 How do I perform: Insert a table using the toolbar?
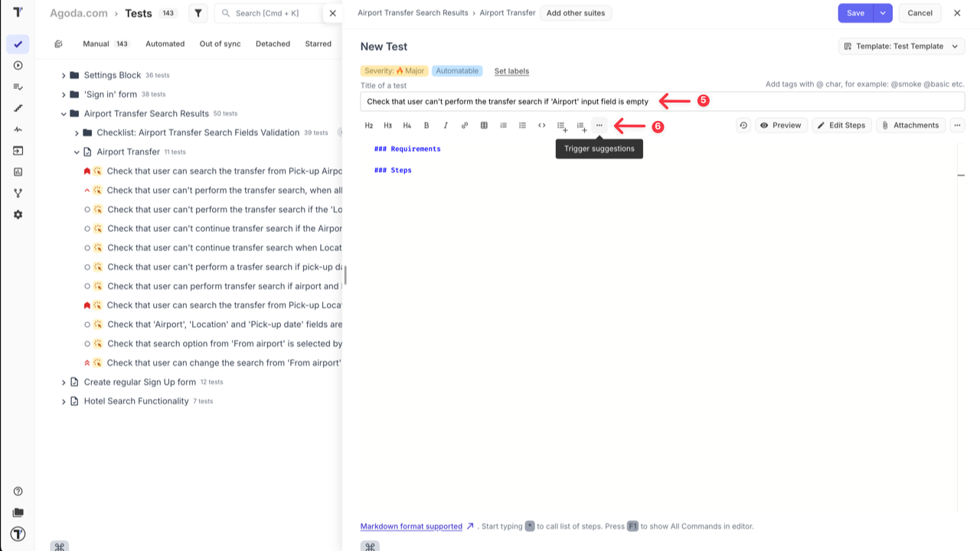(484, 126)
